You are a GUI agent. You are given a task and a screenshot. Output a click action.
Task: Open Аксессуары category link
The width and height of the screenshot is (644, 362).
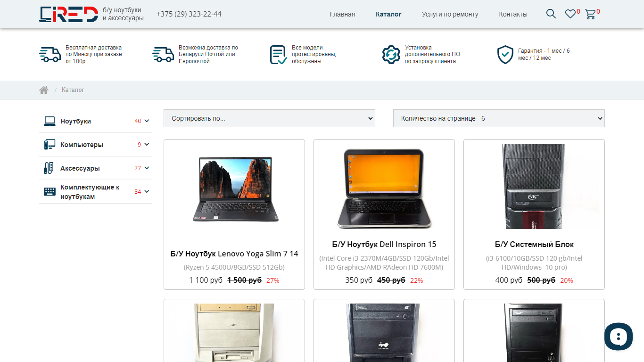[x=80, y=168]
